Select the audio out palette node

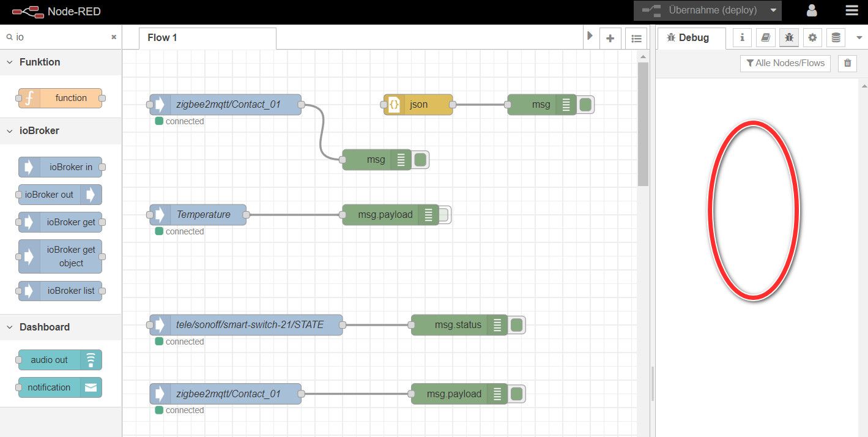[60, 360]
